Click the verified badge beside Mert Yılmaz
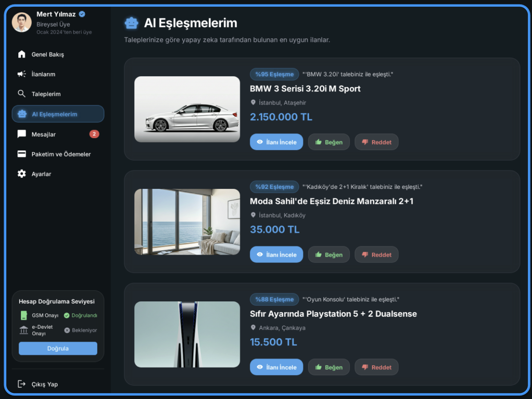Image resolution: width=532 pixels, height=399 pixels. pyautogui.click(x=82, y=14)
